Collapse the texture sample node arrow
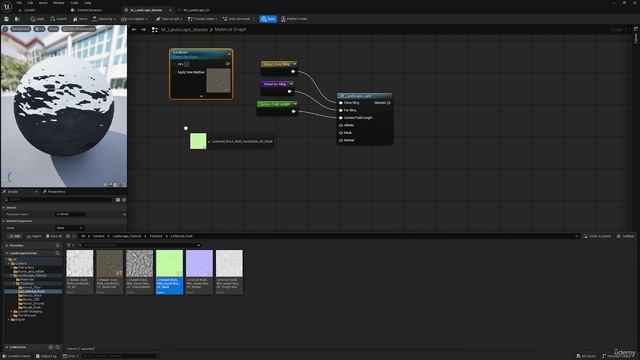The width and height of the screenshot is (640, 360). [229, 54]
